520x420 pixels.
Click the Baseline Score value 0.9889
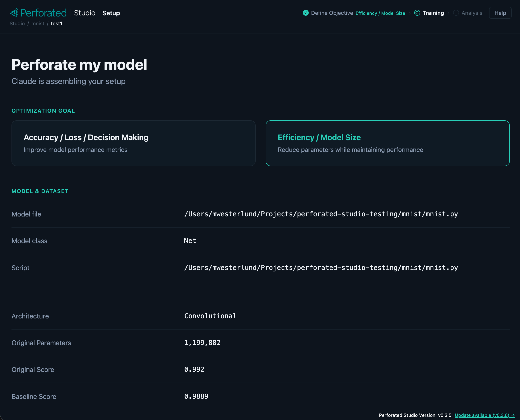196,396
